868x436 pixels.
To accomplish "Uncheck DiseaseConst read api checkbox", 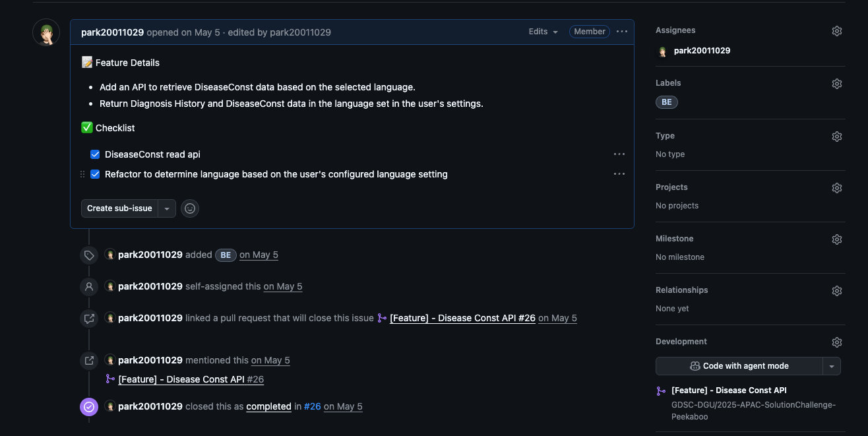I will 95,154.
